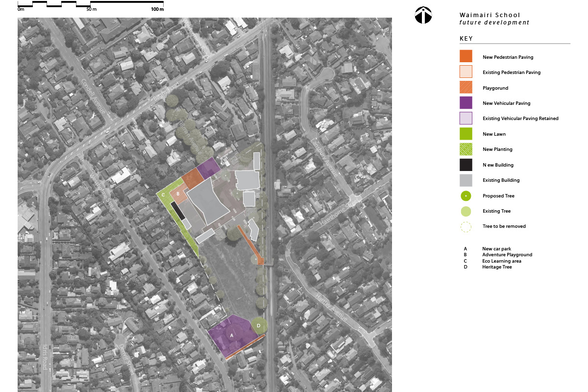
Task: Click the 'Adventure Playground' legend entry
Action: click(507, 255)
